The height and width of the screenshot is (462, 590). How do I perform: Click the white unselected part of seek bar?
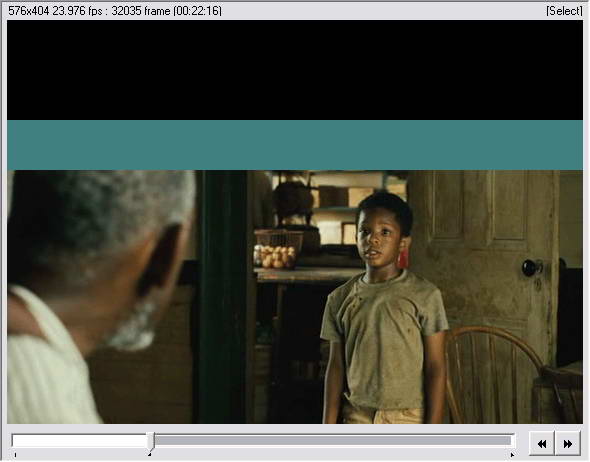80,441
